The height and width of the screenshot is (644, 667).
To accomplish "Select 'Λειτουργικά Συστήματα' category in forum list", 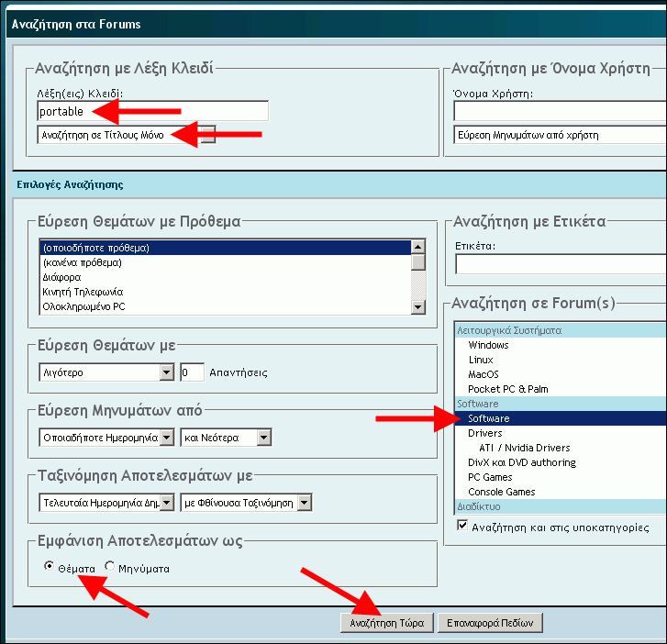I will (x=561, y=330).
